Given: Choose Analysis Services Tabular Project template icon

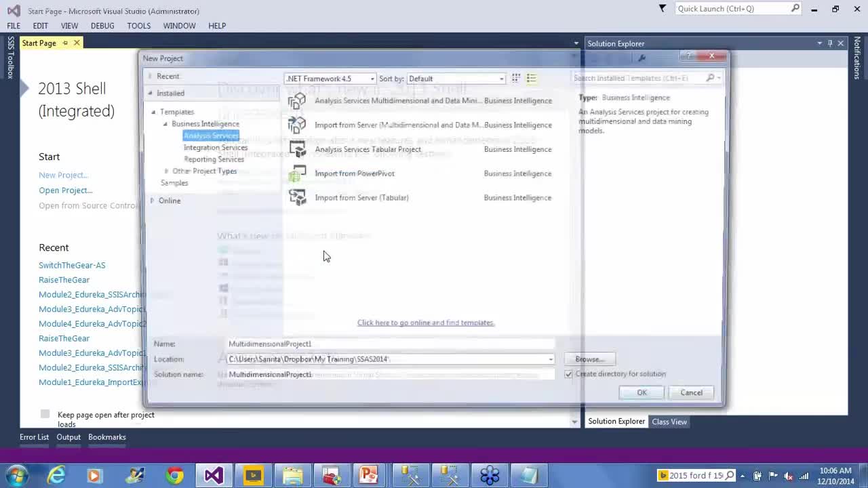Looking at the screenshot, I should pyautogui.click(x=297, y=149).
